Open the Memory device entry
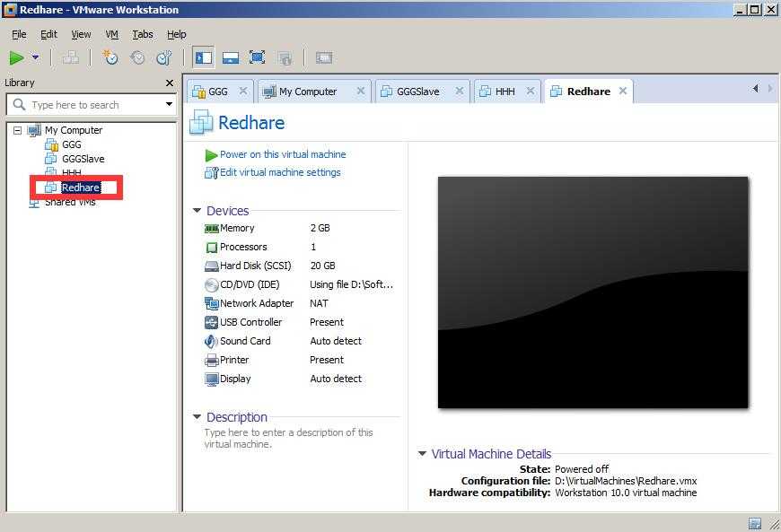Screen dimensions: 781x532 (237, 228)
